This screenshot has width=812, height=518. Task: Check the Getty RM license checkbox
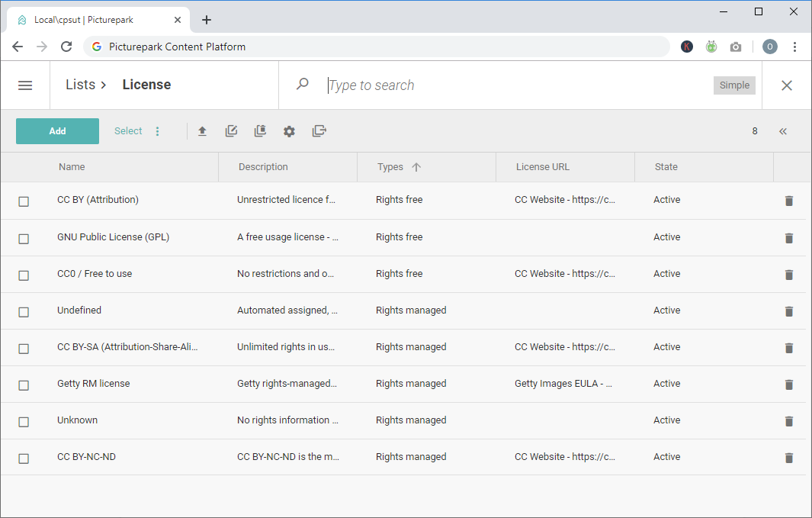(24, 385)
